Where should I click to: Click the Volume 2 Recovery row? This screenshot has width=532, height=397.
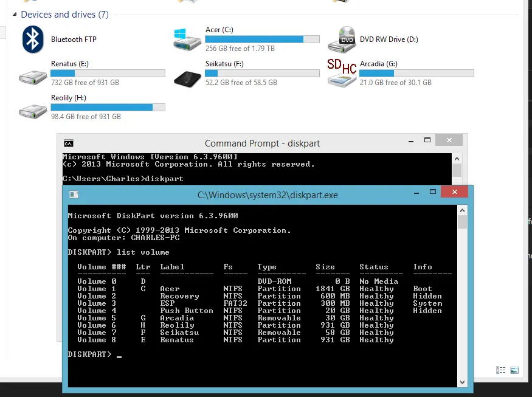click(260, 296)
